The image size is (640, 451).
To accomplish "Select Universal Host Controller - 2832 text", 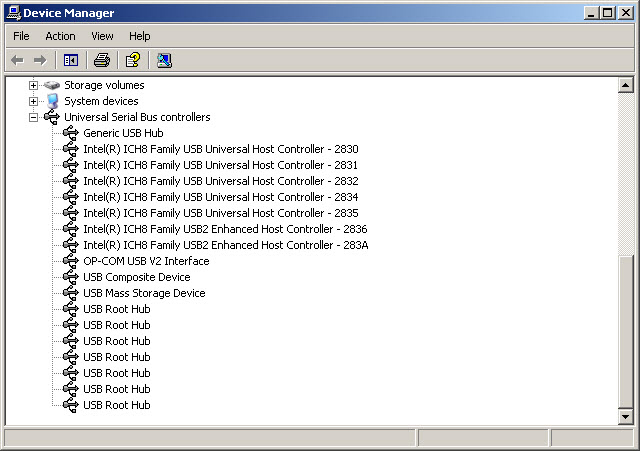I will (x=221, y=181).
